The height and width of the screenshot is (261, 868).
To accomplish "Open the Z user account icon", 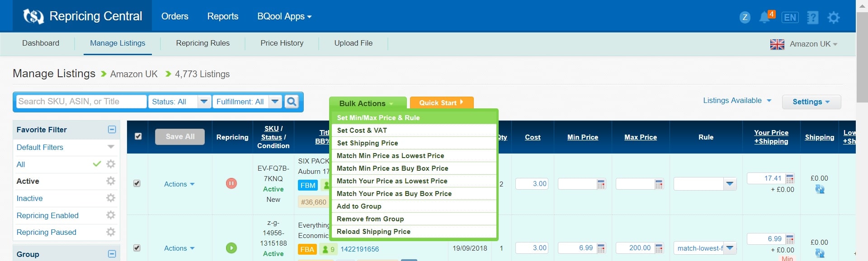I will pos(745,17).
